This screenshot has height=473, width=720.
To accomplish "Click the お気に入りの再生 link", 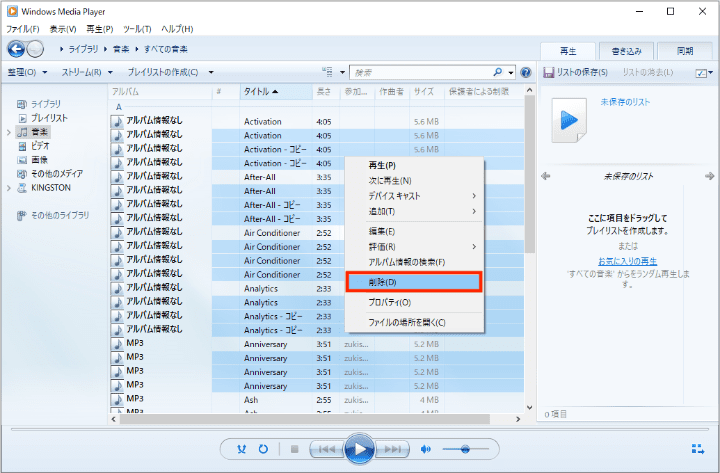I will [x=627, y=261].
